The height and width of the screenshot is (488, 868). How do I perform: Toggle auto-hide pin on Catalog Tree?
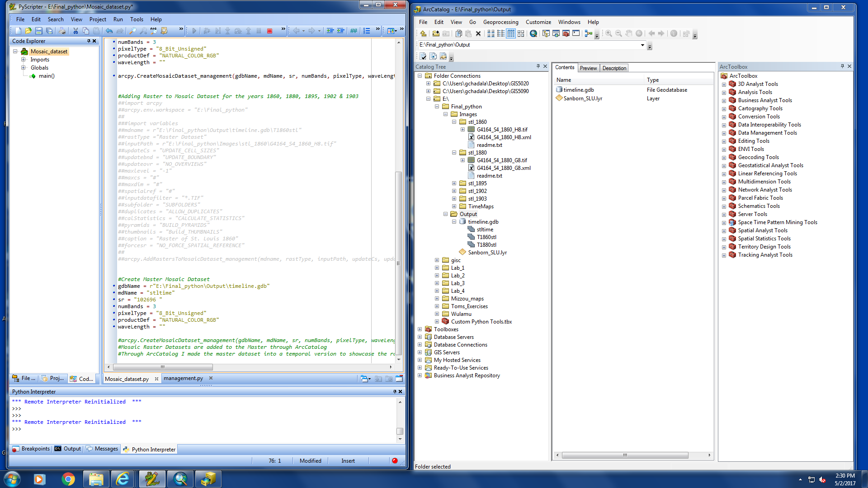[538, 66]
